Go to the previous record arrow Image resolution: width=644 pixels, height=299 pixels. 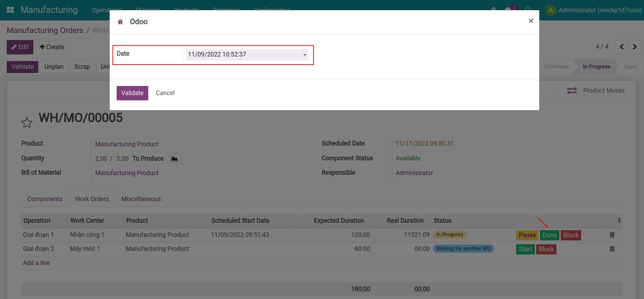[x=622, y=47]
